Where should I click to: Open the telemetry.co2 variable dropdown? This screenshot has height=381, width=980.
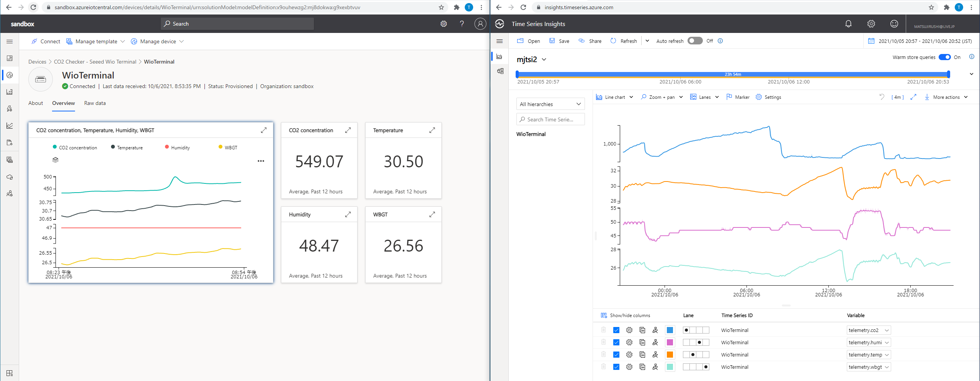(x=869, y=330)
